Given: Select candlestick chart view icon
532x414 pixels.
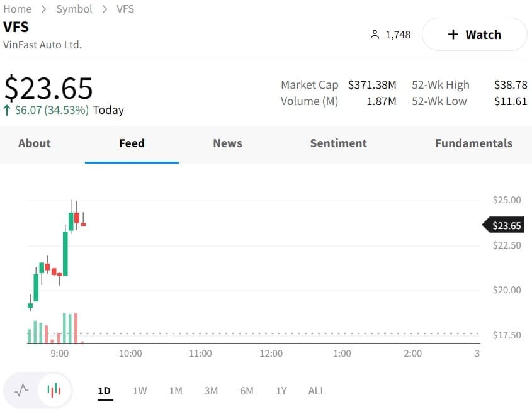Looking at the screenshot, I should tap(54, 390).
